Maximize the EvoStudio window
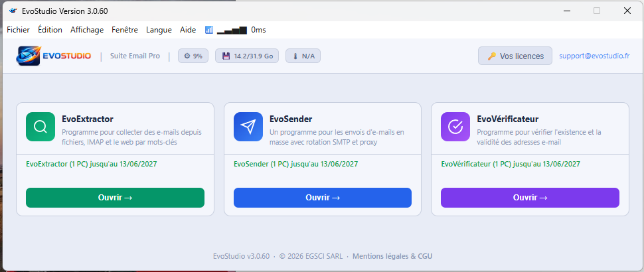The width and height of the screenshot is (644, 272). [x=597, y=11]
